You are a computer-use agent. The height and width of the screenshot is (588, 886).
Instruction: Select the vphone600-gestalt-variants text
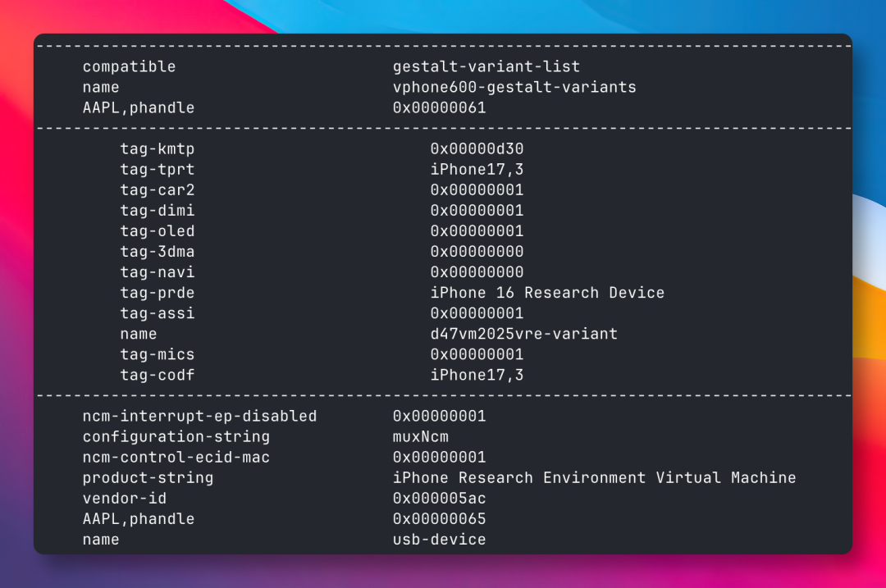514,87
